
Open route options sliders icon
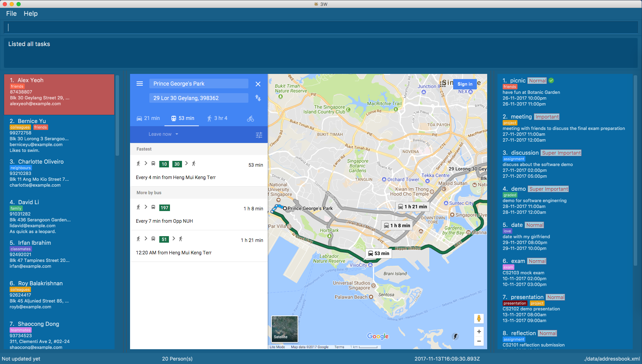[x=259, y=135]
